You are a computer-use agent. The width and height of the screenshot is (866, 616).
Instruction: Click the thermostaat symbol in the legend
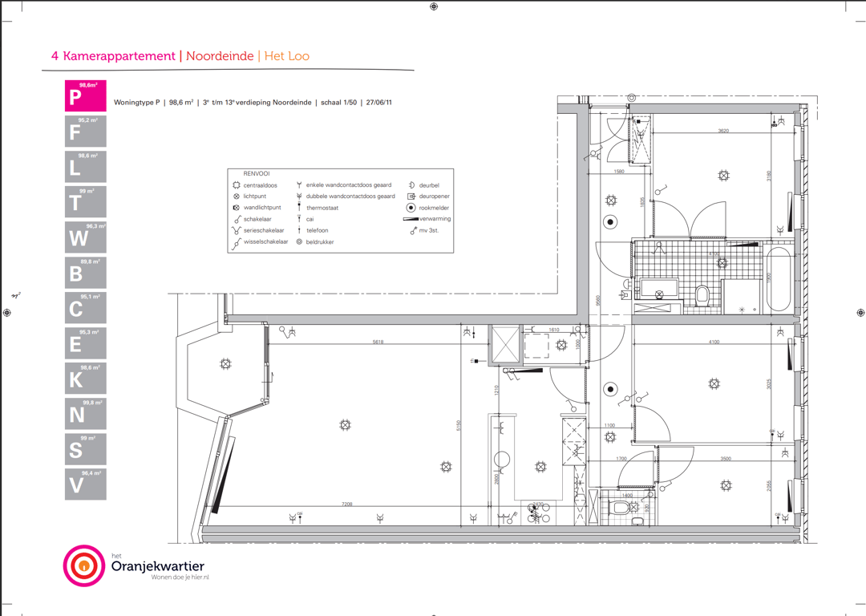point(299,208)
